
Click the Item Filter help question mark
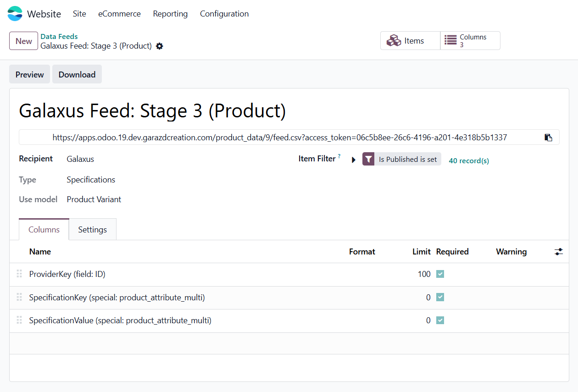(339, 156)
